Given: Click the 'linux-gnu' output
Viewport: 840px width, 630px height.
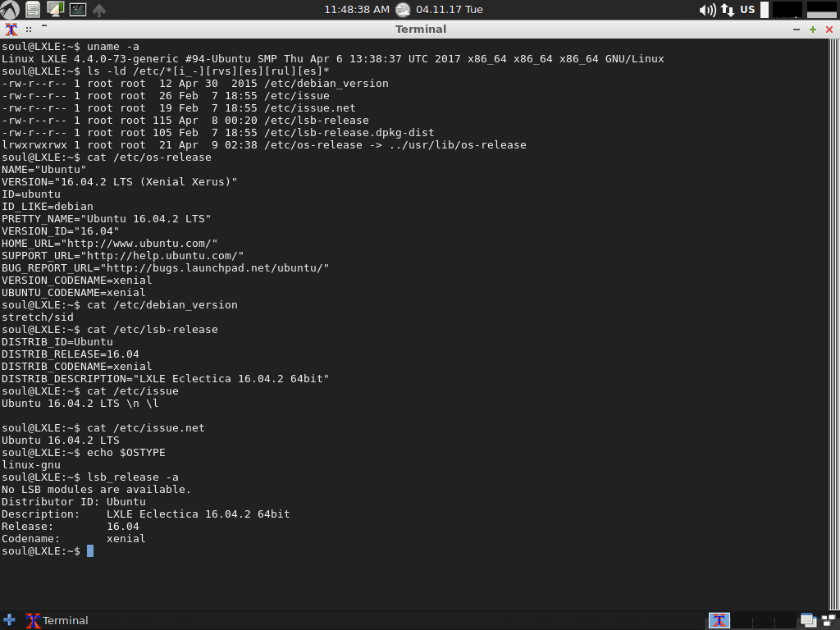Looking at the screenshot, I should (x=31, y=466).
